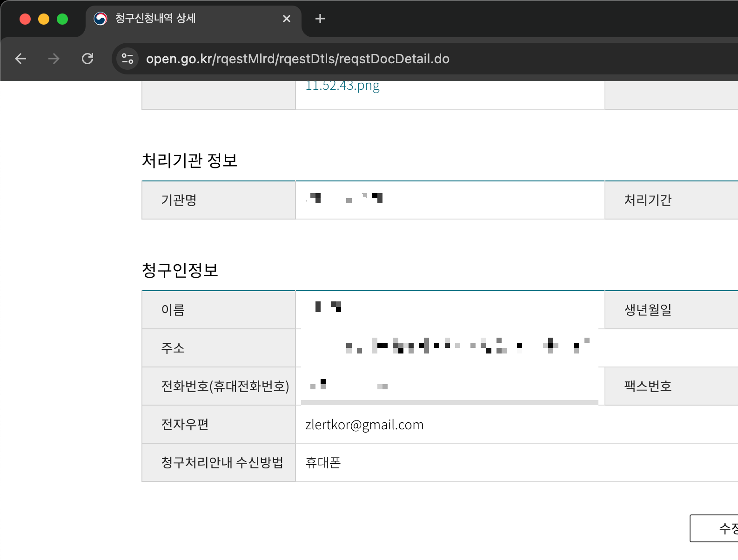Image resolution: width=738 pixels, height=560 pixels.
Task: Click the 생년월일 label cell
Action: point(671,310)
